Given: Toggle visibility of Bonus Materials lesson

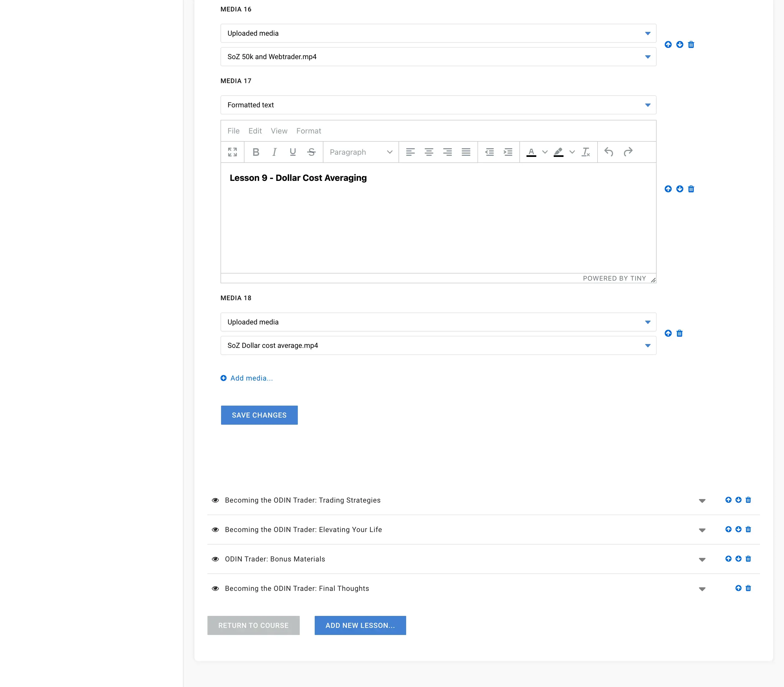Looking at the screenshot, I should [x=215, y=559].
